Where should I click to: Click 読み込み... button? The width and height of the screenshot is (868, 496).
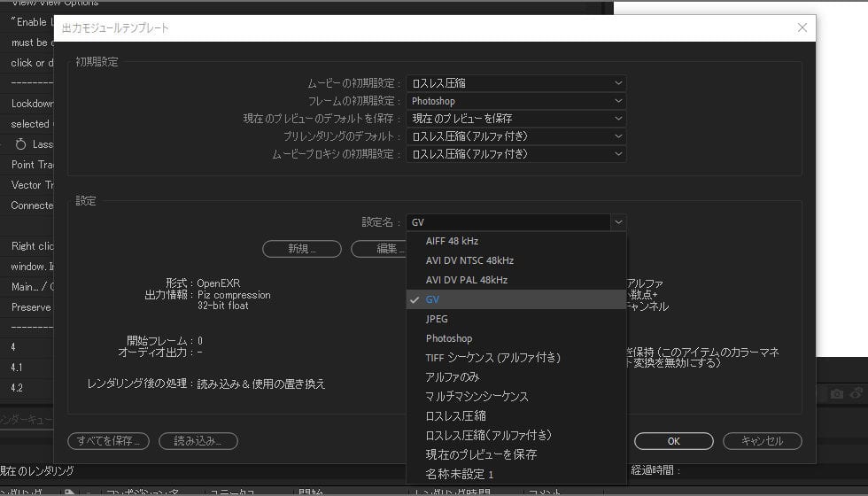click(198, 441)
